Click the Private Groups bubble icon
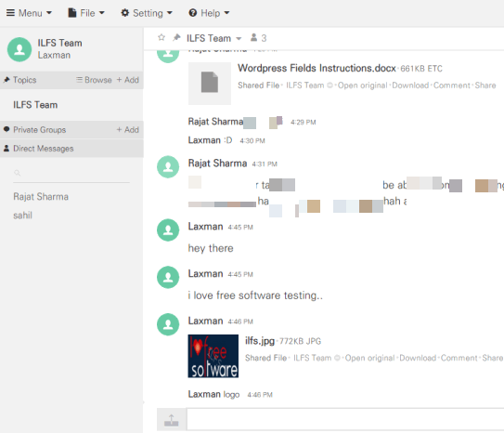Image resolution: width=504 pixels, height=433 pixels. click(6, 129)
